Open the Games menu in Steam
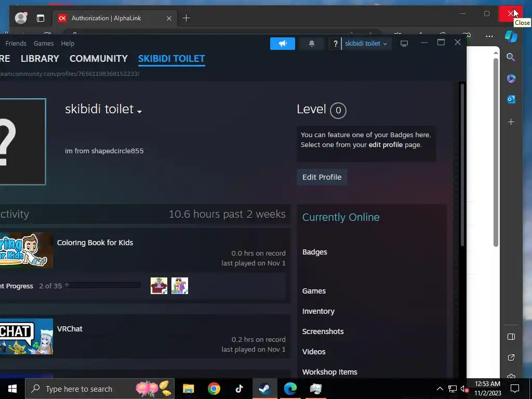Screen dimensions: 532x399 tap(44, 44)
